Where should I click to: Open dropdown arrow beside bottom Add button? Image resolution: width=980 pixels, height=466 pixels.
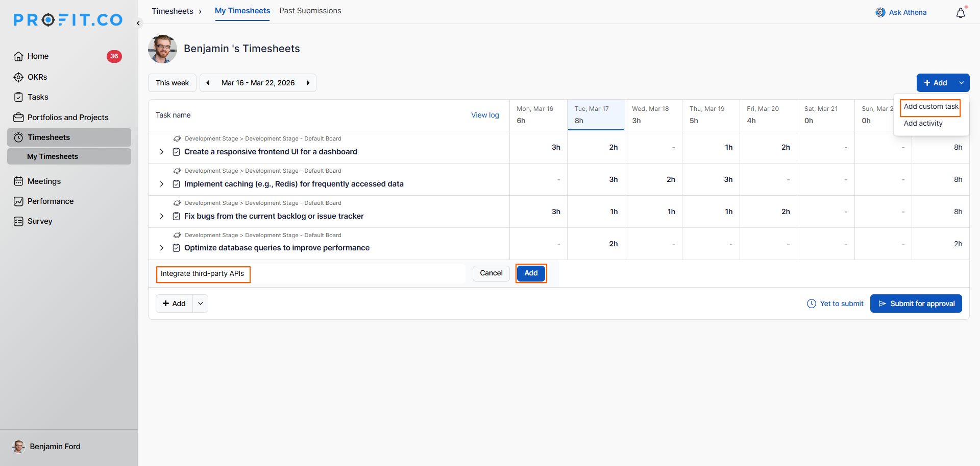201,304
